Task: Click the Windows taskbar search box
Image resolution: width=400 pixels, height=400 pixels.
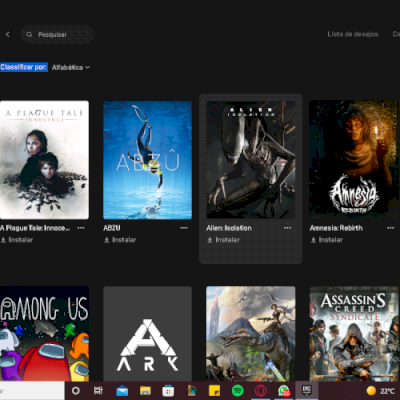Action: point(32,391)
